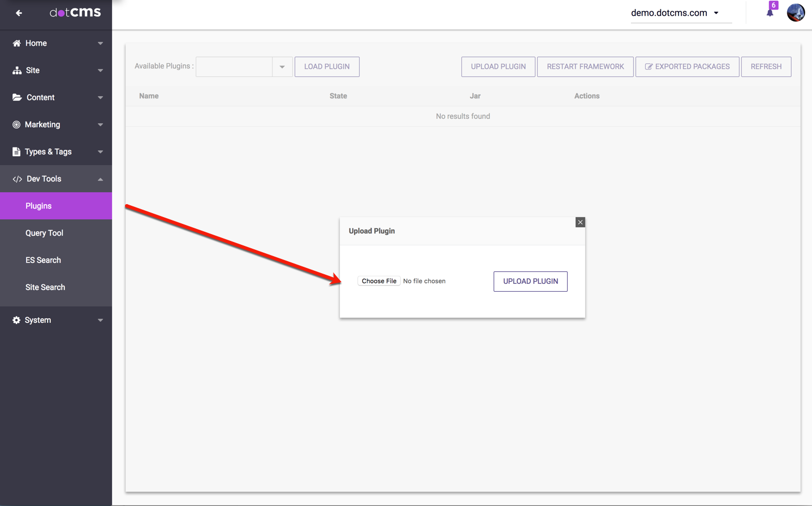The image size is (812, 506).
Task: Open the Available Plugins dropdown arrow
Action: (282, 67)
